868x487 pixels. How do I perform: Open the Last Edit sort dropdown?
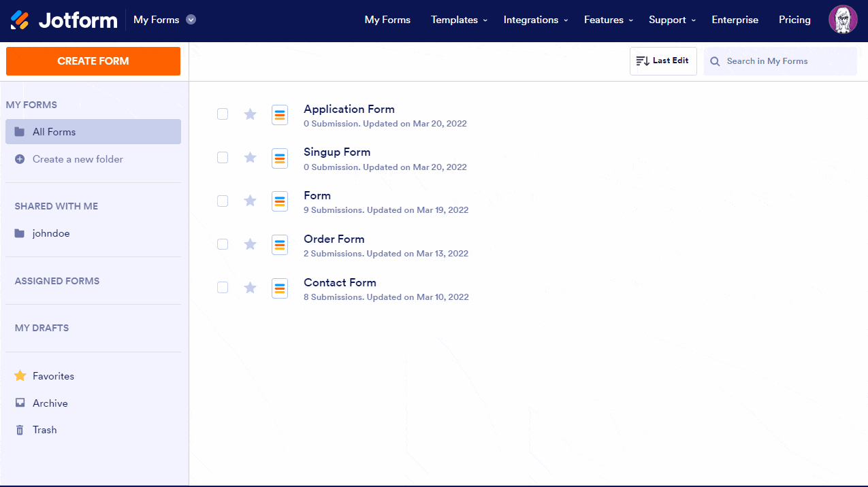[x=663, y=61]
